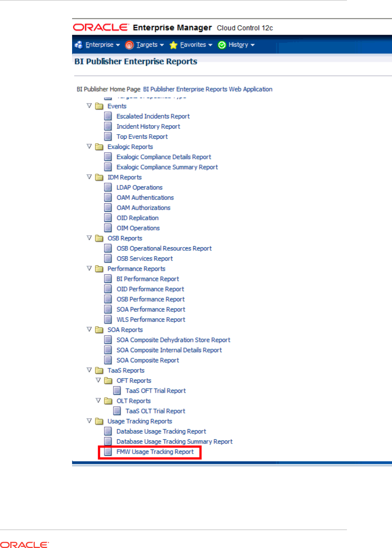
Task: Click the Targets bullseye icon
Action: pos(129,45)
